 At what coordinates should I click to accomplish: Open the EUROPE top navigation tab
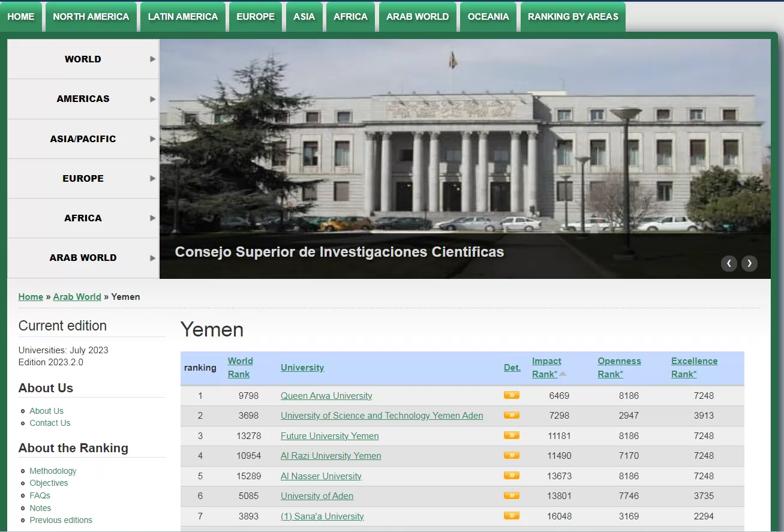click(256, 17)
